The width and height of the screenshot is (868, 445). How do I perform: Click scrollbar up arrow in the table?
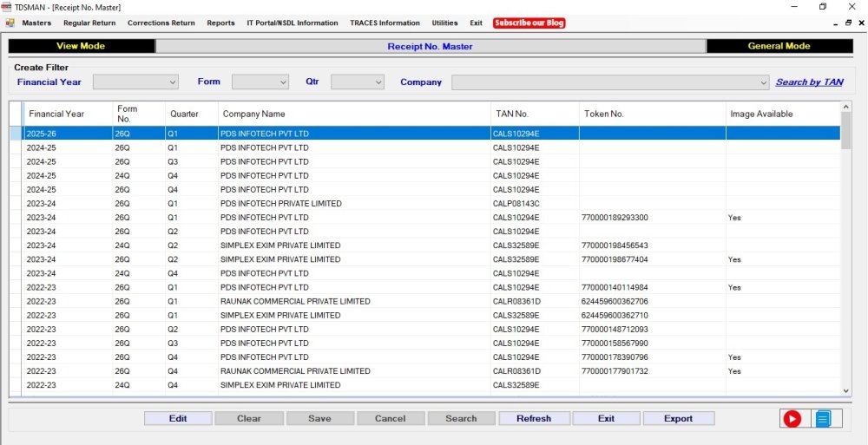[x=845, y=107]
